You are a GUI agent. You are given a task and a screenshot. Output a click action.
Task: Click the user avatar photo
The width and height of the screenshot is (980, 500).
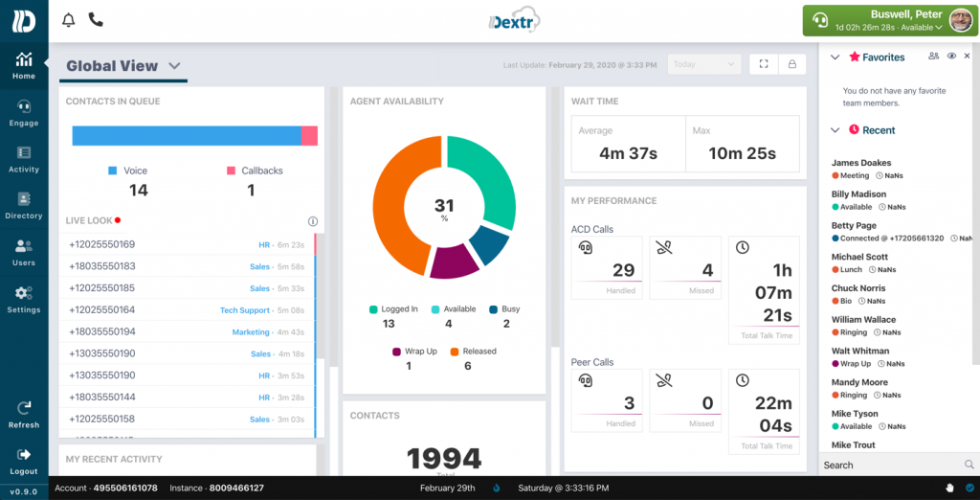[960, 21]
